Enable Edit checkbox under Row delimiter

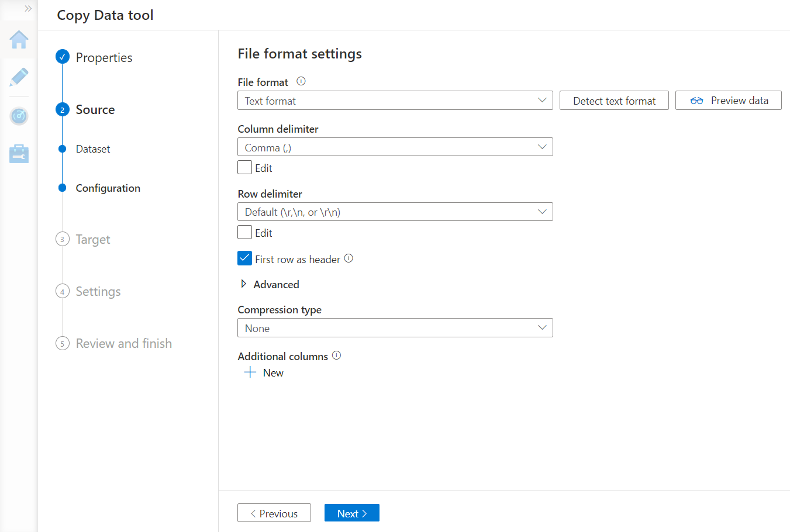pos(245,233)
